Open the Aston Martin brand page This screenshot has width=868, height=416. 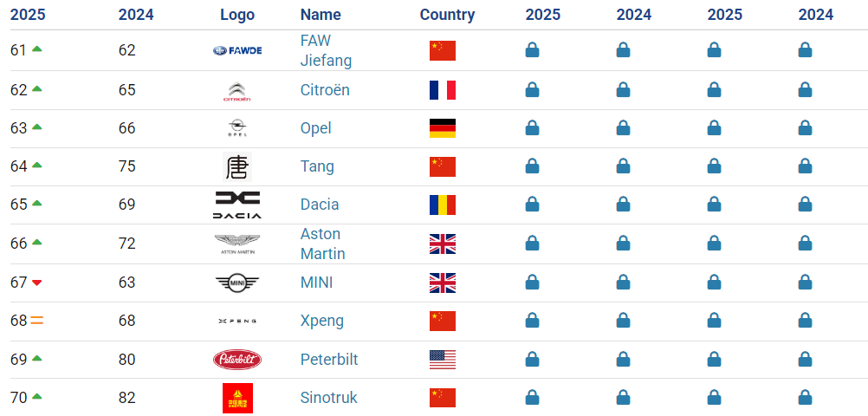tap(323, 244)
